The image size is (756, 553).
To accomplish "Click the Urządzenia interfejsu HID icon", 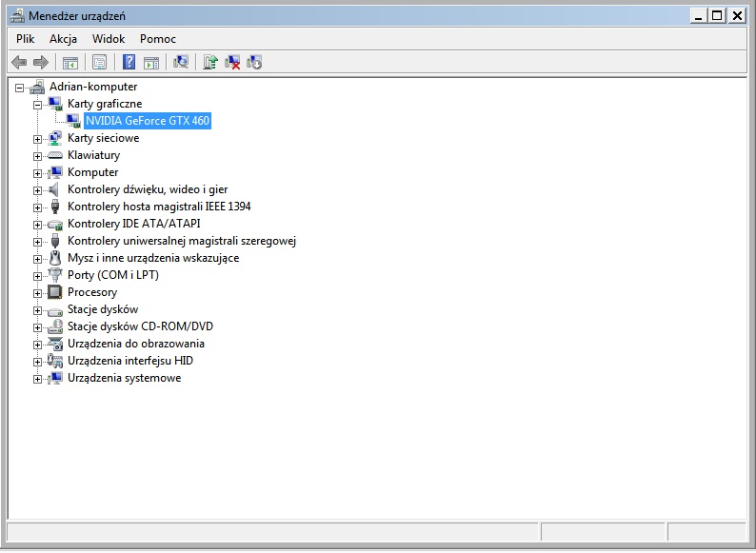I will click(x=55, y=361).
